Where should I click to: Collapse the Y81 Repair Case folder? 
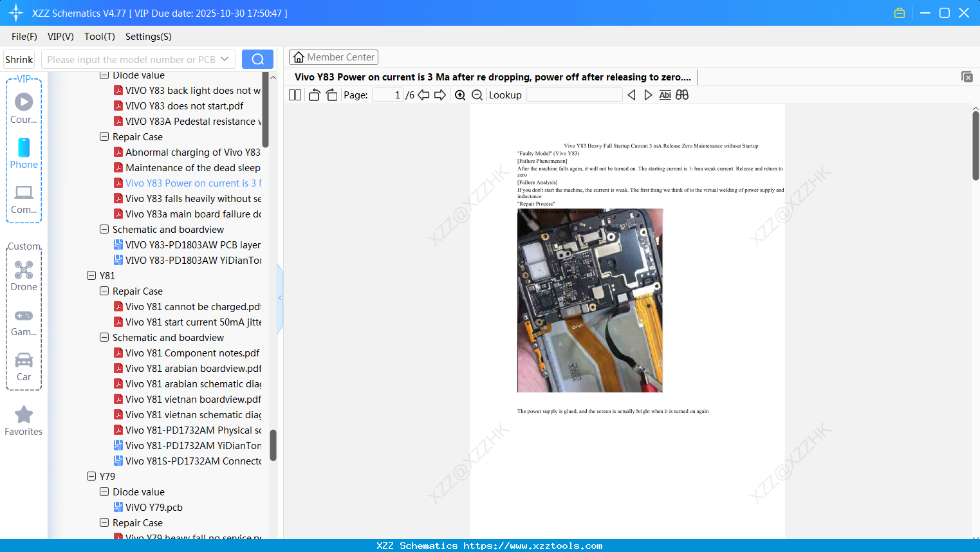(104, 291)
